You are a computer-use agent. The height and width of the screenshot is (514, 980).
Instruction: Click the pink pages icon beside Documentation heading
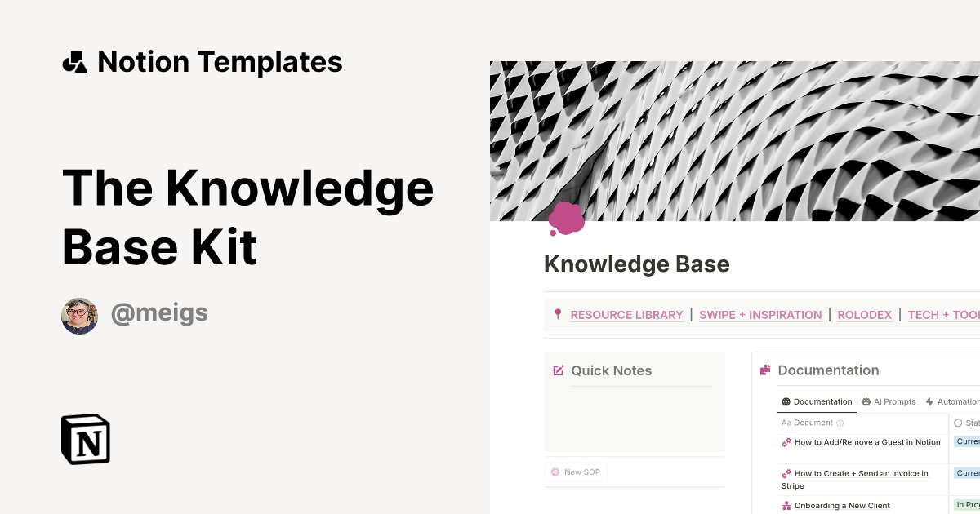tap(765, 370)
